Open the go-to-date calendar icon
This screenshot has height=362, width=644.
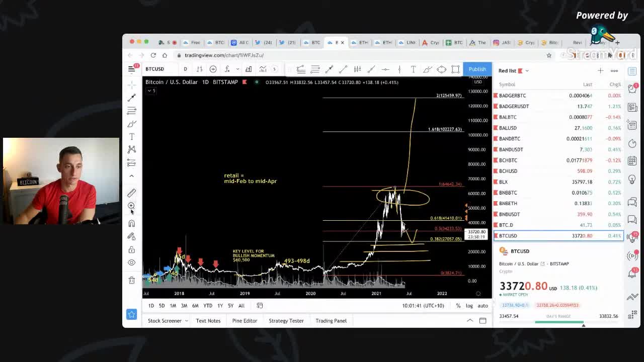point(260,306)
